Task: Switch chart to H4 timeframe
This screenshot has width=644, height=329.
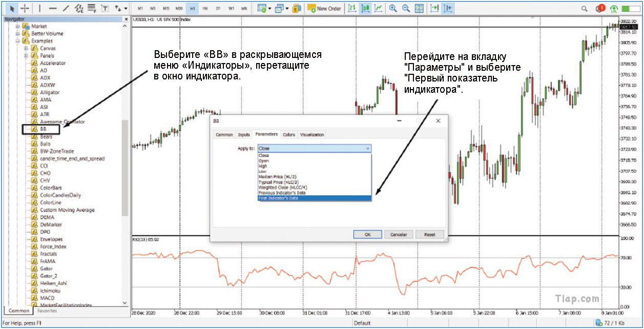Action: (x=205, y=9)
